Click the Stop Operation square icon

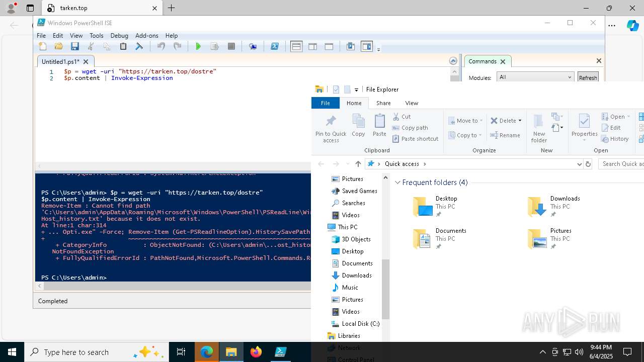(231, 46)
